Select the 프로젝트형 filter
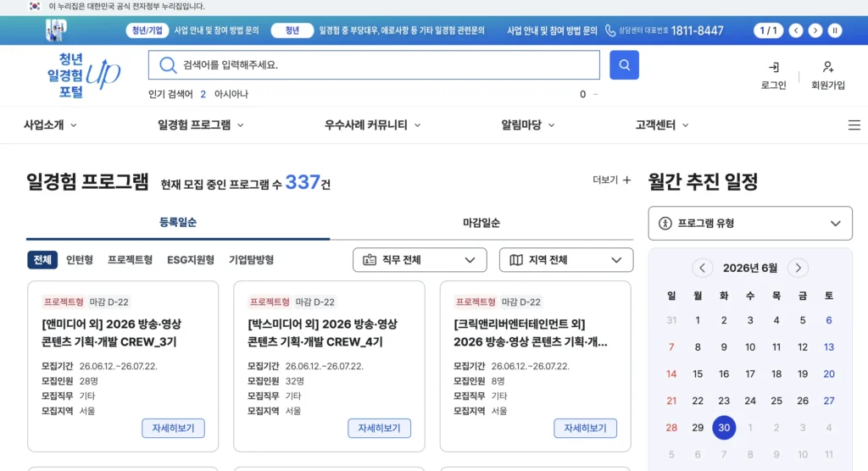The image size is (868, 471). [130, 260]
